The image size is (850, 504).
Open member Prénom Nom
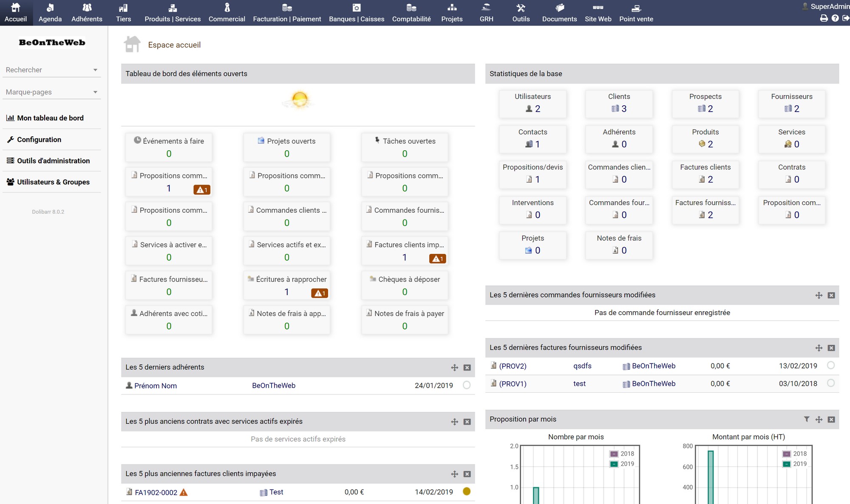(156, 386)
